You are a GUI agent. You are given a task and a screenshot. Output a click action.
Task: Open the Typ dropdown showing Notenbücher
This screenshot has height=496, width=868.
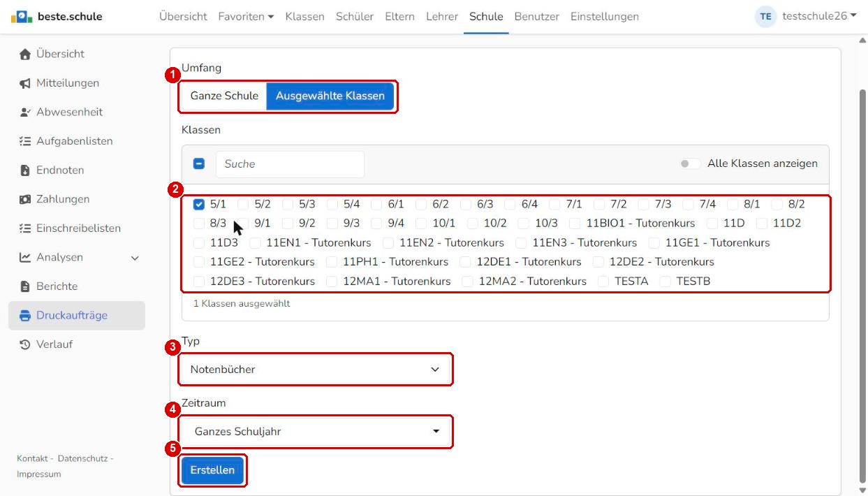(316, 369)
